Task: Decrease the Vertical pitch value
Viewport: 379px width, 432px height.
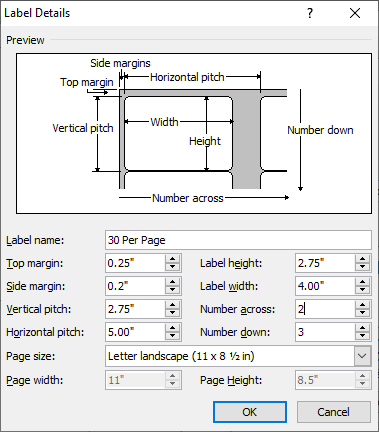Action: (x=173, y=313)
